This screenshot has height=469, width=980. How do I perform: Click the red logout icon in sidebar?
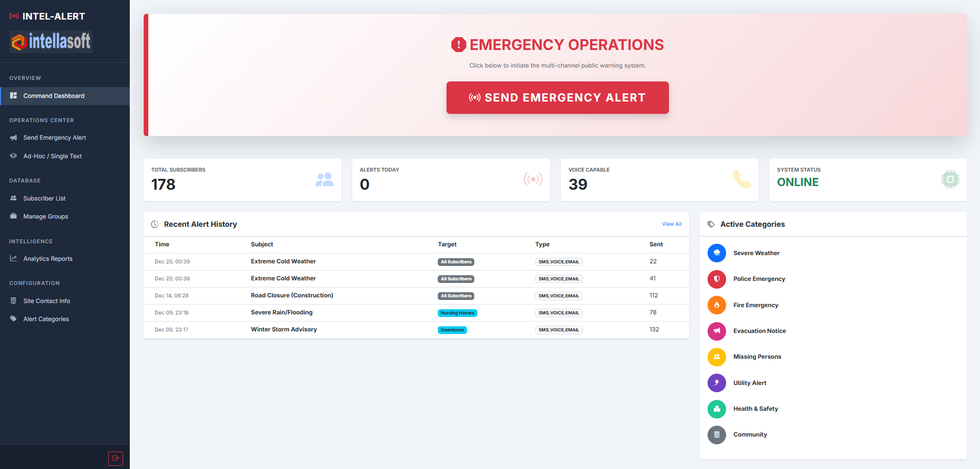pyautogui.click(x=115, y=458)
